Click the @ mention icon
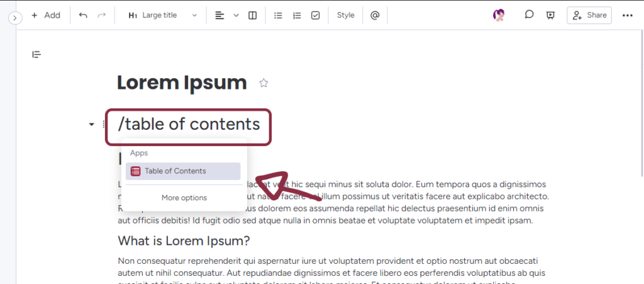This screenshot has height=284, width=644. click(x=375, y=15)
